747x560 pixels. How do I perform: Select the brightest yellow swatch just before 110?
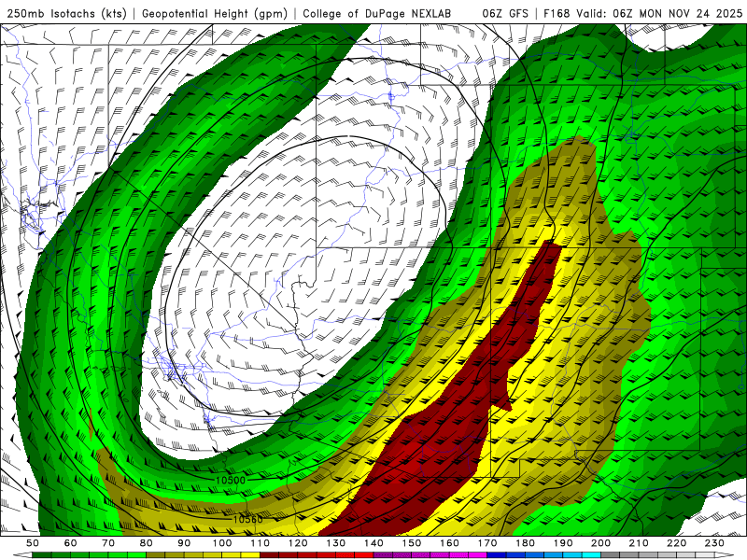click(x=250, y=554)
